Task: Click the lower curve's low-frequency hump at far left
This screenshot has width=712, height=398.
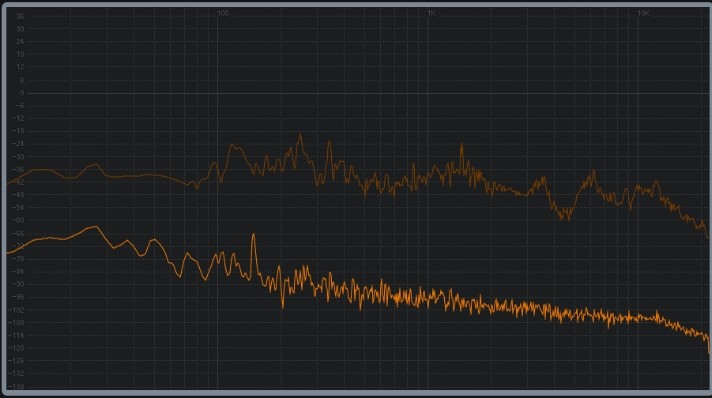Action: [95, 227]
